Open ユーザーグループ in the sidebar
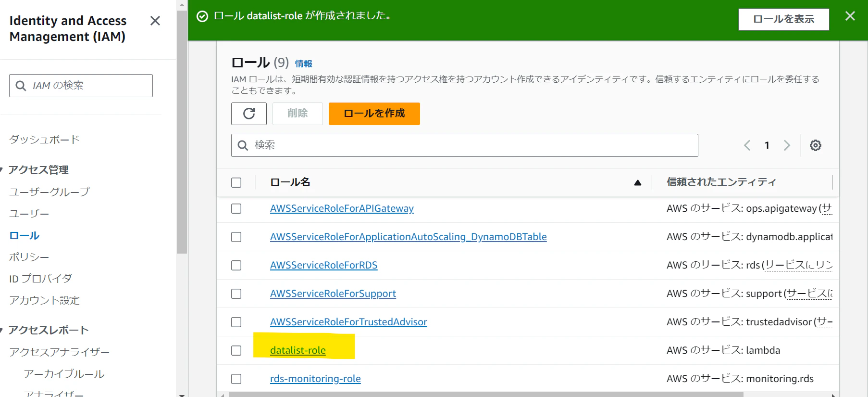This screenshot has width=868, height=397. click(x=49, y=192)
